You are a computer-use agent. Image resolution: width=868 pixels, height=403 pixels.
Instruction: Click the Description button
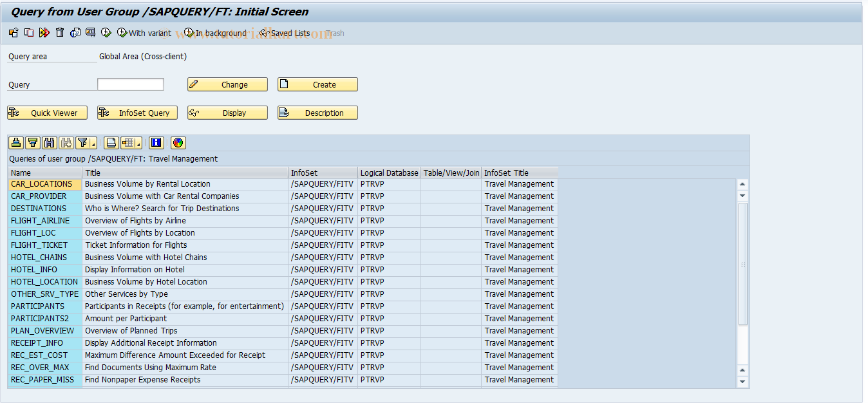(317, 113)
